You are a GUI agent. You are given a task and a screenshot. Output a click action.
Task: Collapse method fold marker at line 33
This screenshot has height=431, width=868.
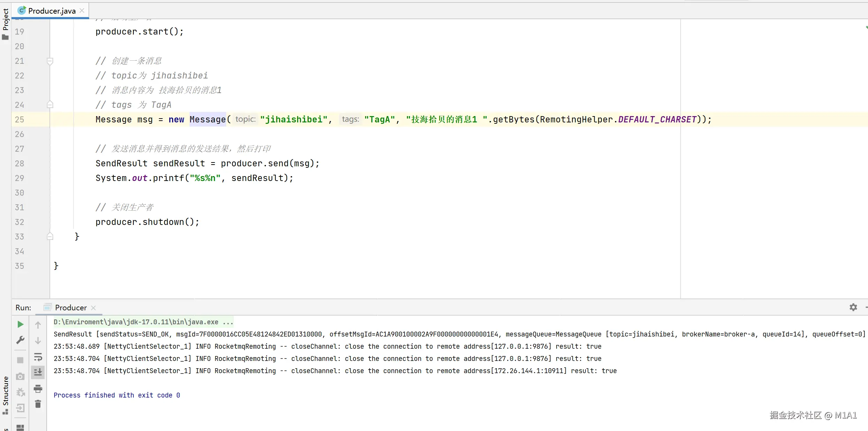[50, 236]
